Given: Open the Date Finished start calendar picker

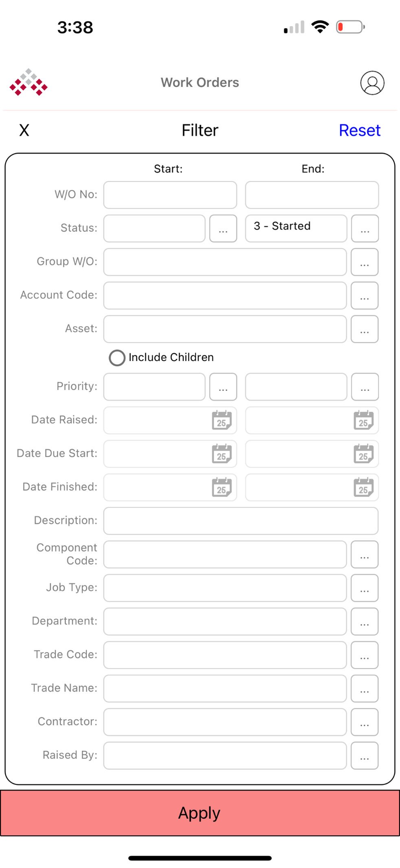Looking at the screenshot, I should tap(222, 487).
